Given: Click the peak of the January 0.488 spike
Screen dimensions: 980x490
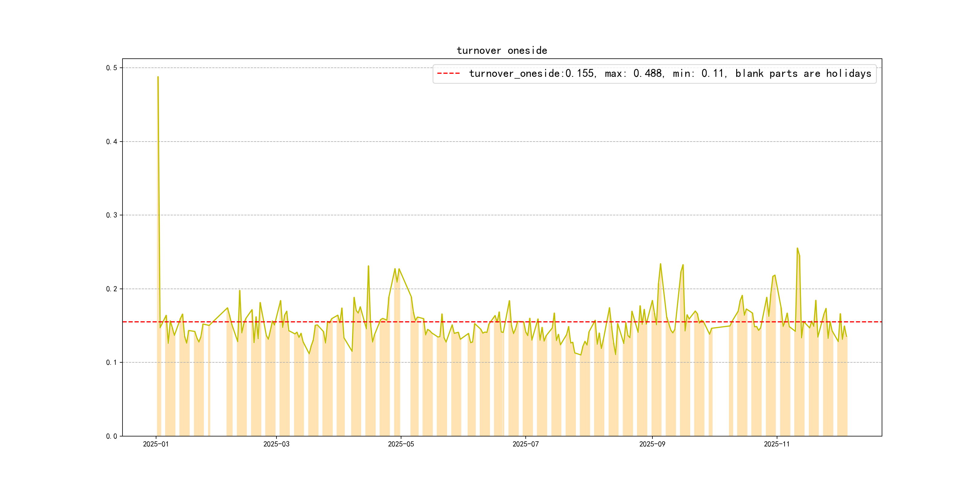Looking at the screenshot, I should [158, 77].
